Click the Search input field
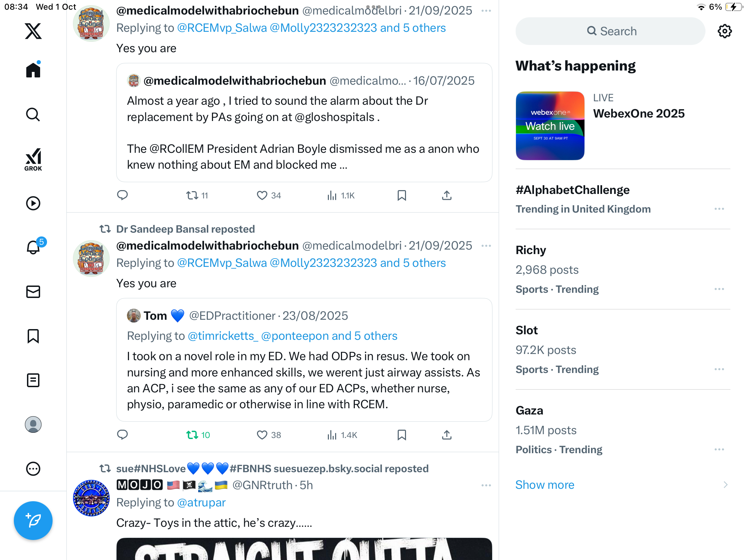747x560 pixels. (x=610, y=31)
